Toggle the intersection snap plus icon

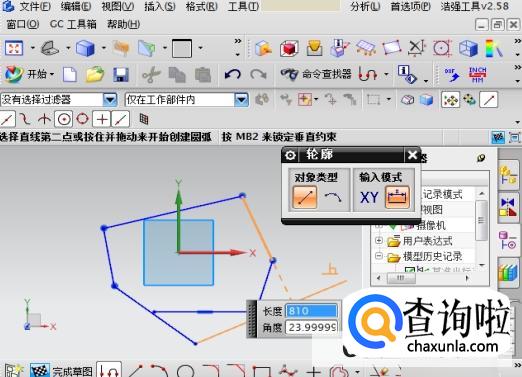pyautogui.click(x=102, y=119)
